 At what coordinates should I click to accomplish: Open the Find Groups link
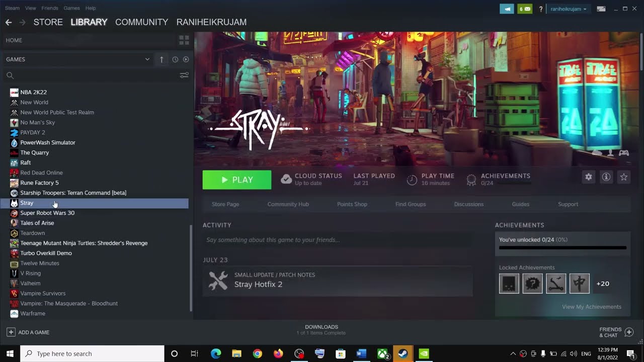411,204
